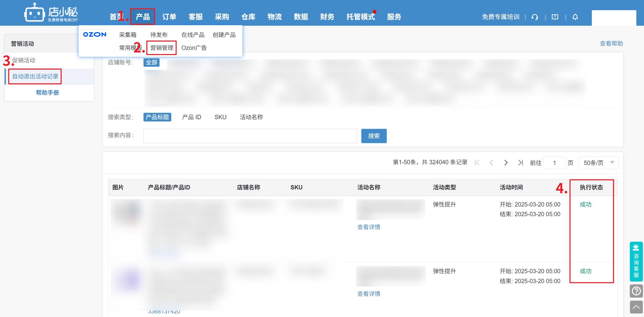
Task: Click the headset customer support icon
Action: click(535, 17)
